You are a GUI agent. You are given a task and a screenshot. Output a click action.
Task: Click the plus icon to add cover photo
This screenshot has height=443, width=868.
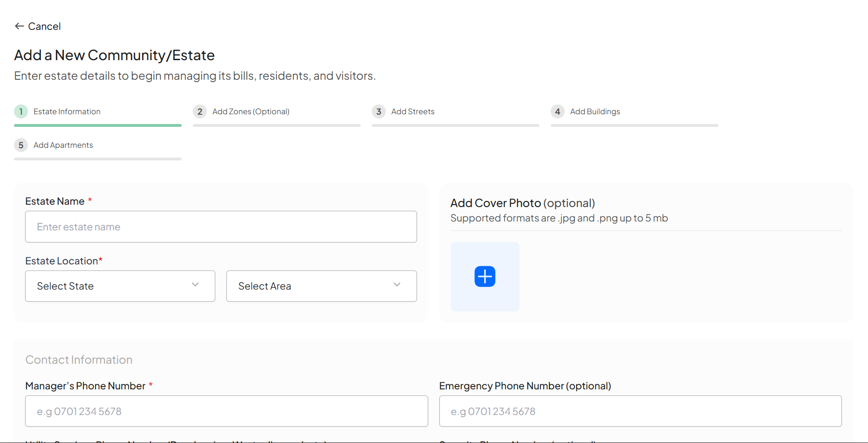point(485,276)
